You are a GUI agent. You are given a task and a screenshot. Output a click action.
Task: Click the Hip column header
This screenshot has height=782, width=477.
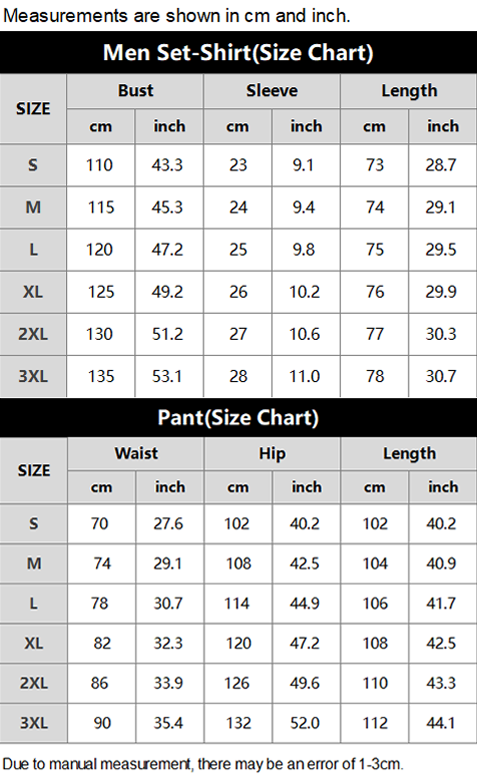click(272, 453)
